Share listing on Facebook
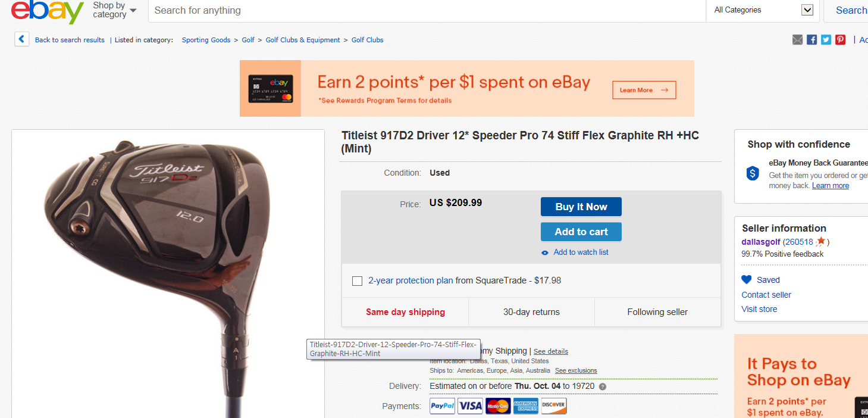The width and height of the screenshot is (868, 418). pyautogui.click(x=812, y=40)
